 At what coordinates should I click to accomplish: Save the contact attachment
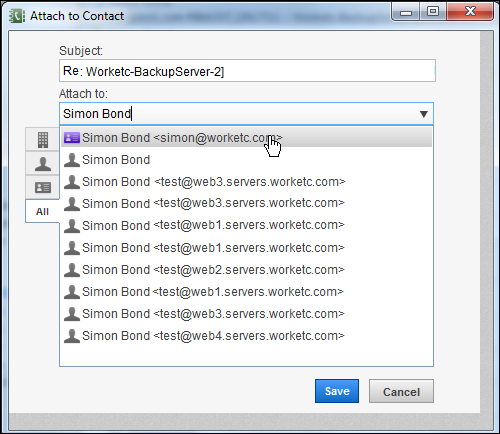337,391
